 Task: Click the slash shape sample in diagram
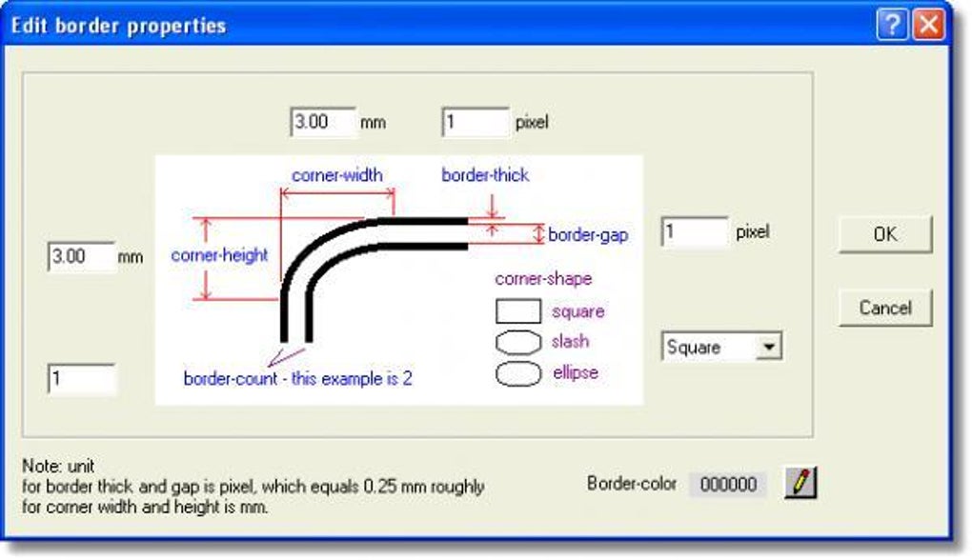518,342
